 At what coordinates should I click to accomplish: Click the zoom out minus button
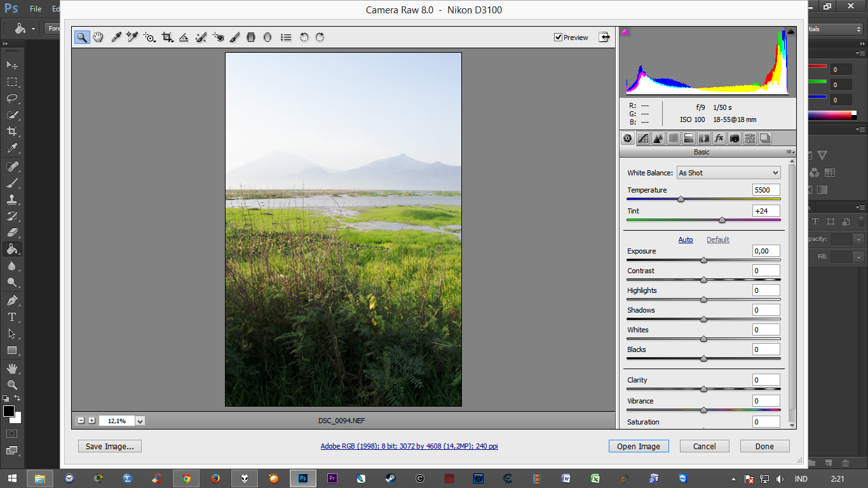pyautogui.click(x=81, y=421)
